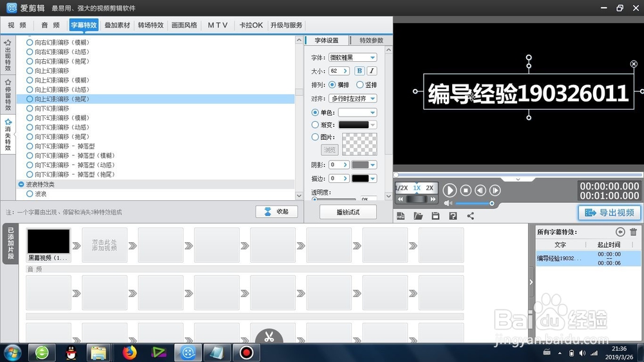This screenshot has height=362, width=644.
Task: Click the gradient black color swatch
Action: pos(354,124)
